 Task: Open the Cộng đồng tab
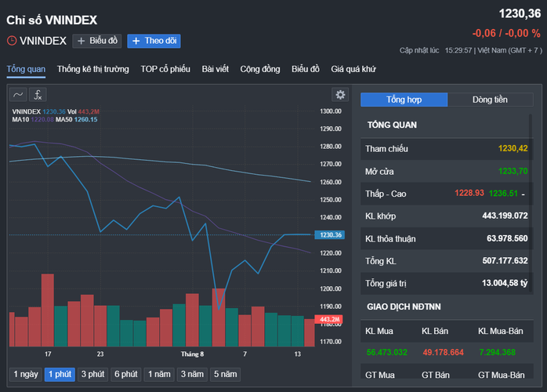click(260, 69)
